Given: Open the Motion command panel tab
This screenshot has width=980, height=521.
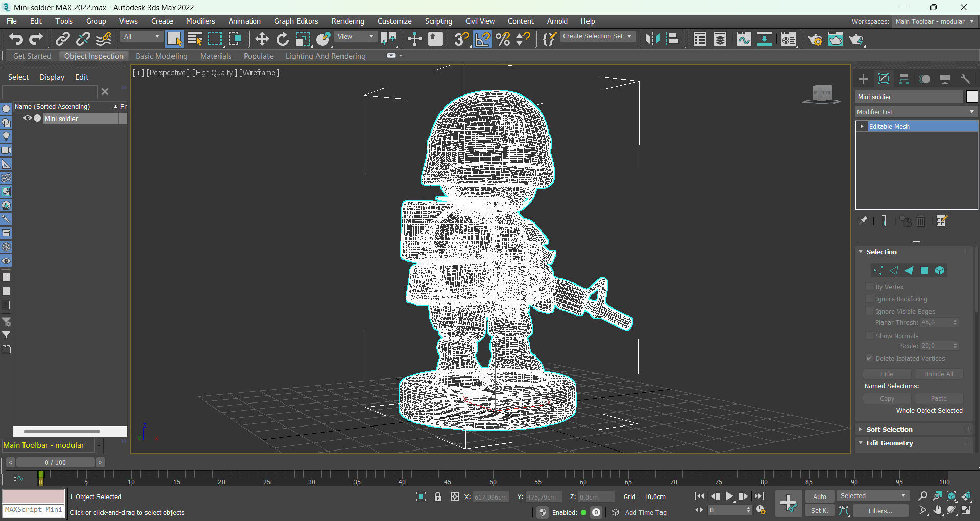Looking at the screenshot, I should [x=924, y=79].
